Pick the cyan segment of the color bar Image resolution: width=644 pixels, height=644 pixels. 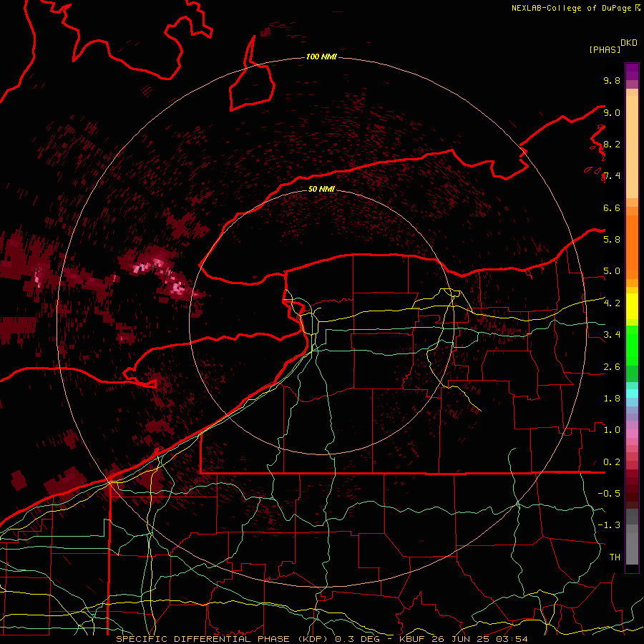[x=632, y=394]
